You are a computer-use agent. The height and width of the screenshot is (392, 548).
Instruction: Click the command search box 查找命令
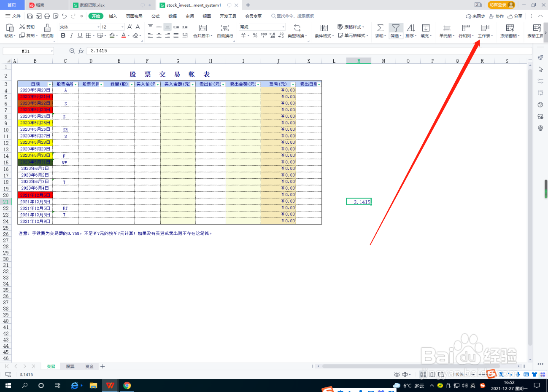293,16
